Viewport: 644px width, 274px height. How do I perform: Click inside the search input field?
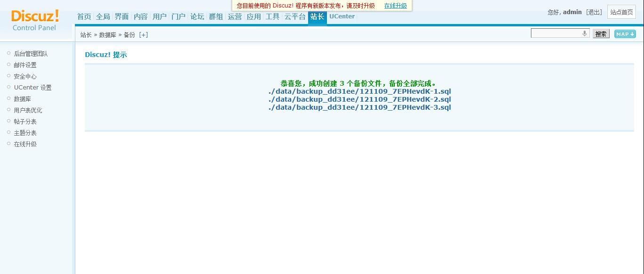pyautogui.click(x=556, y=33)
